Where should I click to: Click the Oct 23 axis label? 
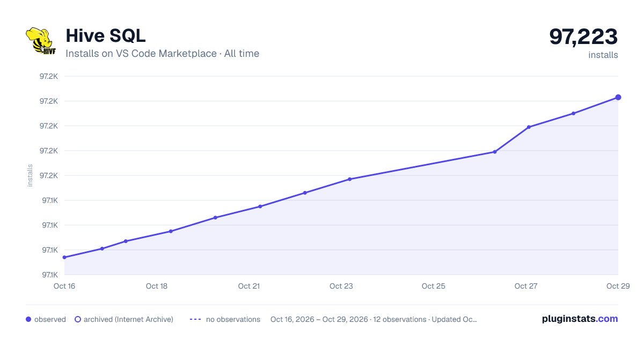tap(341, 286)
